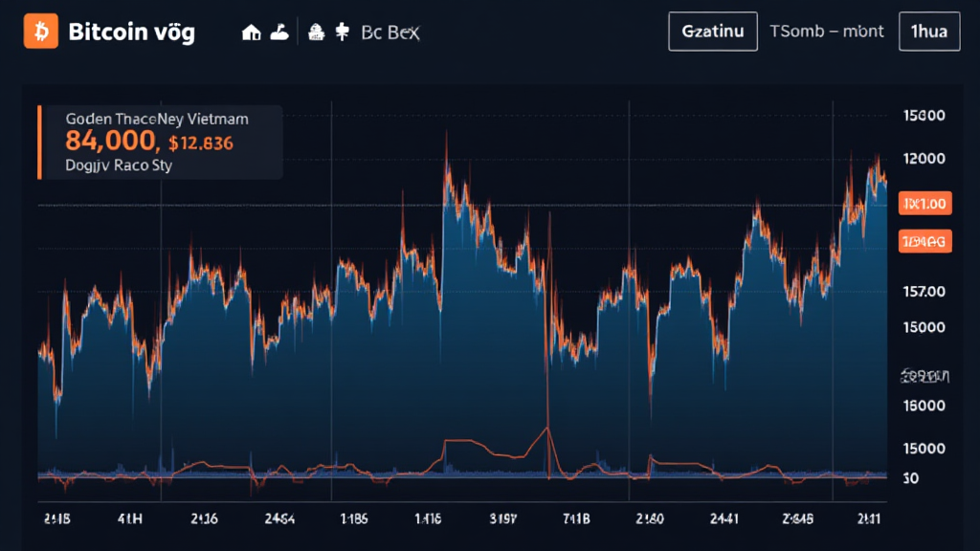Image resolution: width=980 pixels, height=551 pixels.
Task: Toggle the Gzatinu option in the header
Action: pyautogui.click(x=712, y=31)
